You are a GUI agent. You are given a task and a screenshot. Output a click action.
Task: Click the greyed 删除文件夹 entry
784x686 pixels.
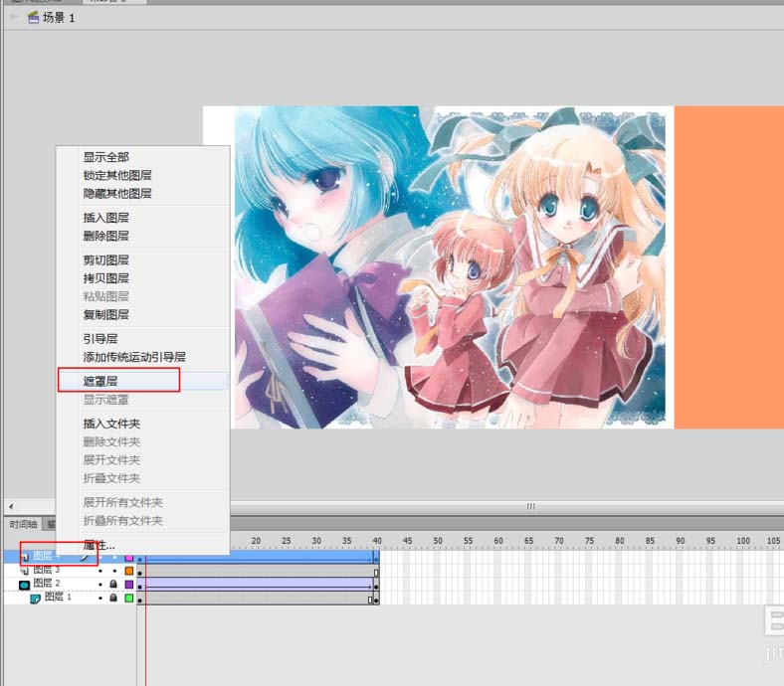(x=112, y=441)
